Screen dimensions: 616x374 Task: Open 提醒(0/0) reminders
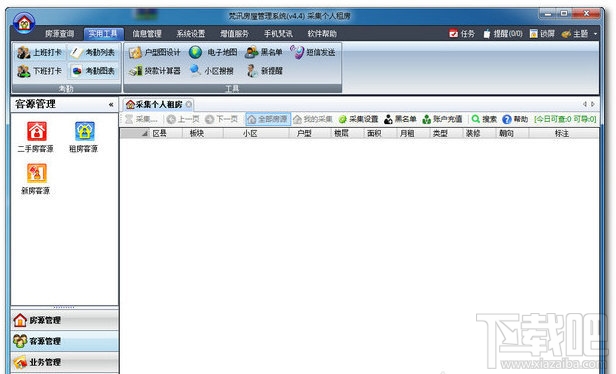click(503, 34)
